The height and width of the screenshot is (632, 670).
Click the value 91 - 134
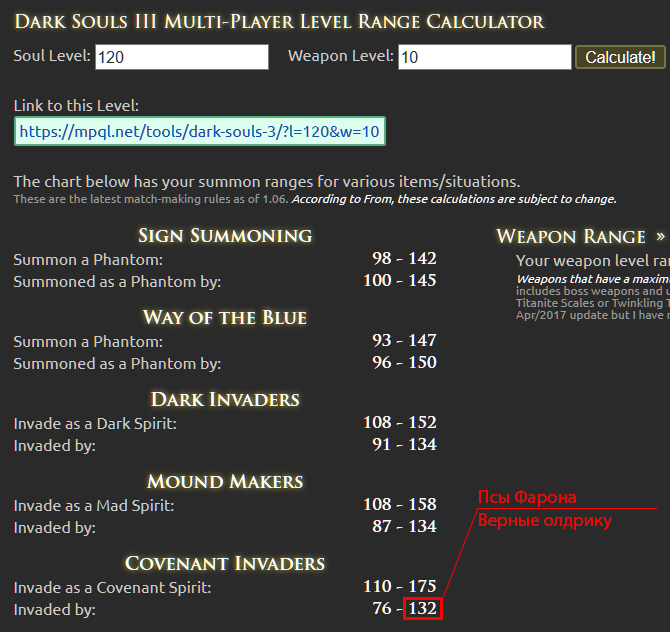(404, 444)
